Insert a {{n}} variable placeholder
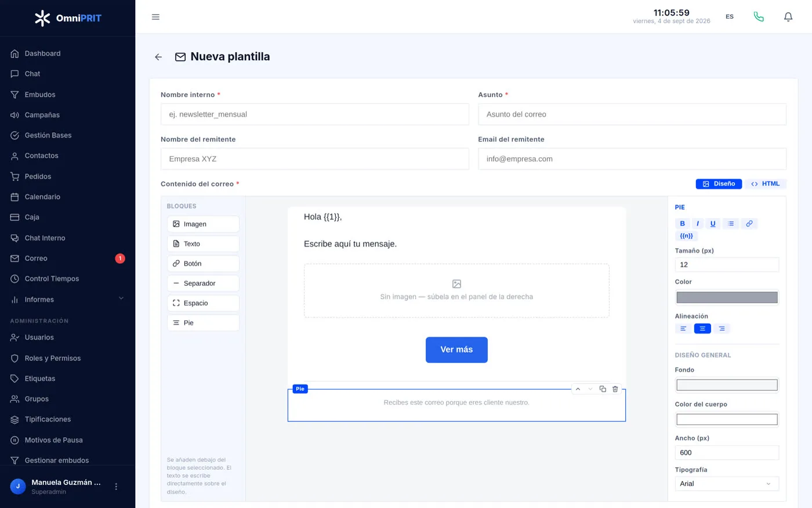The height and width of the screenshot is (508, 812). point(687,236)
